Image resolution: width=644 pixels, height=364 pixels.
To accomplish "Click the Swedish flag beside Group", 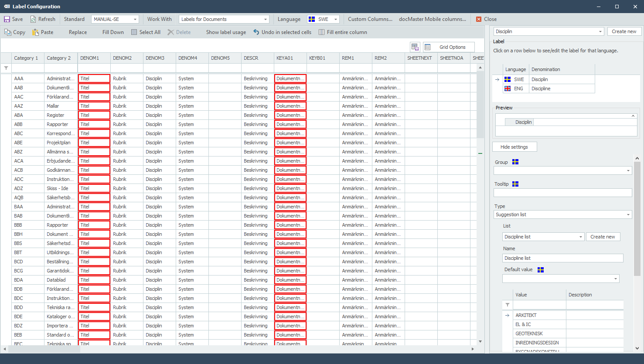I will pos(515,162).
